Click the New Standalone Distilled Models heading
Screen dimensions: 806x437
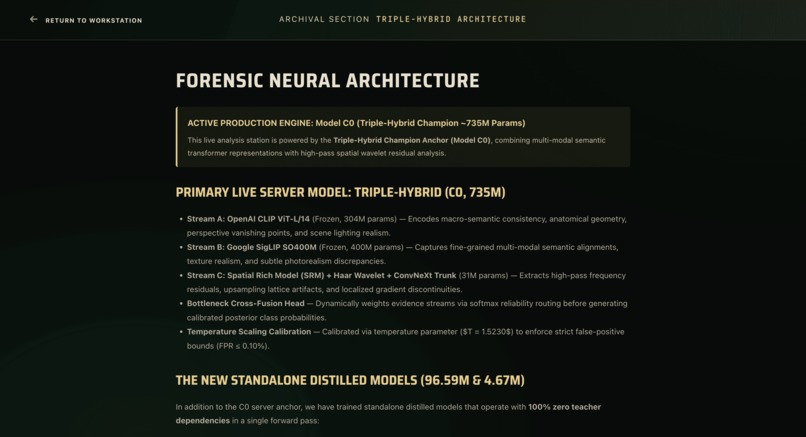click(x=350, y=380)
